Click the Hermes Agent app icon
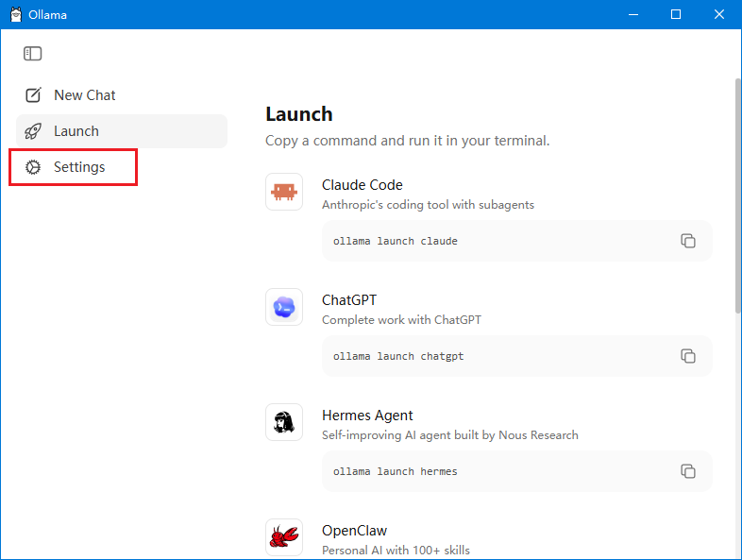 284,422
